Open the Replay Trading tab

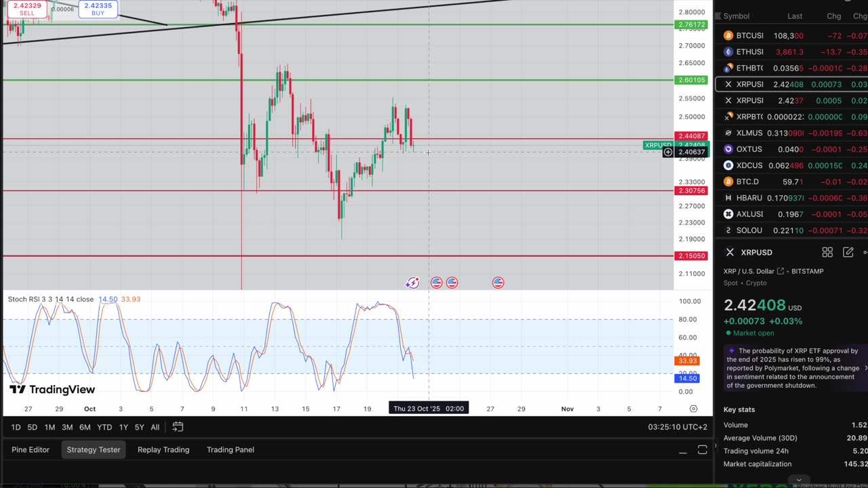[163, 449]
